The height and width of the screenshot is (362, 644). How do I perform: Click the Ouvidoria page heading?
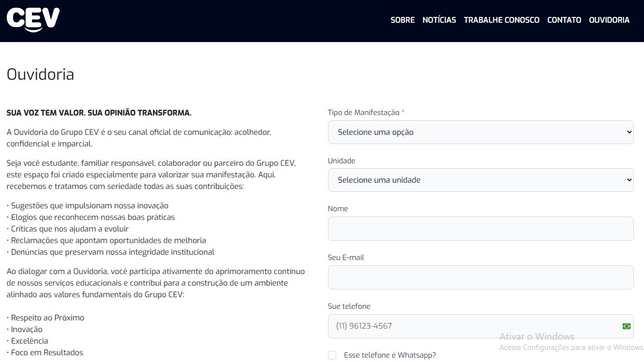click(x=40, y=74)
